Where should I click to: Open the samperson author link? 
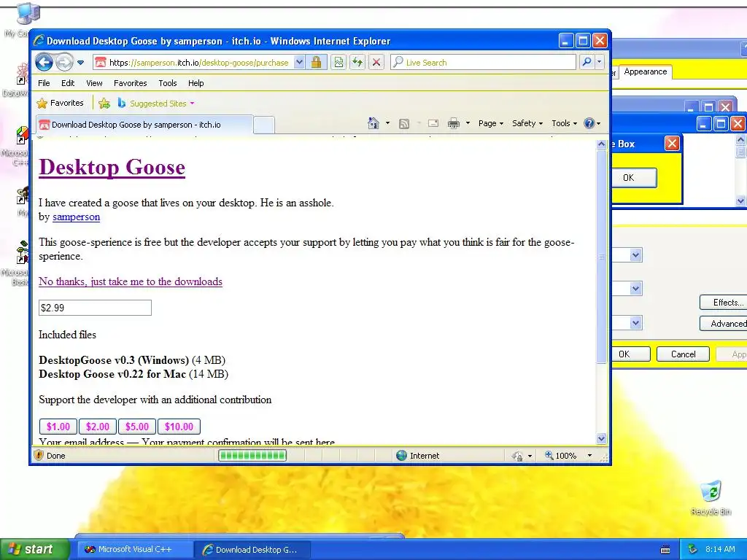pos(76,217)
